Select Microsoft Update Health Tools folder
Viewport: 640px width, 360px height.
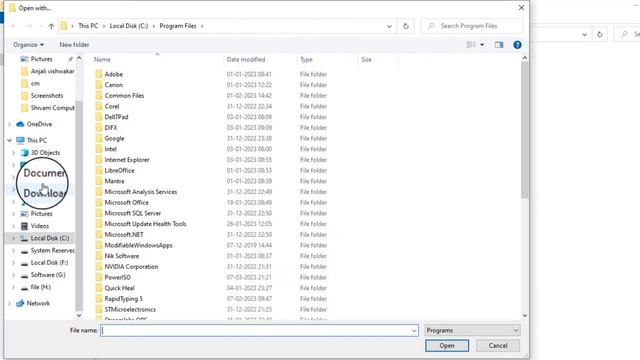[x=145, y=224]
